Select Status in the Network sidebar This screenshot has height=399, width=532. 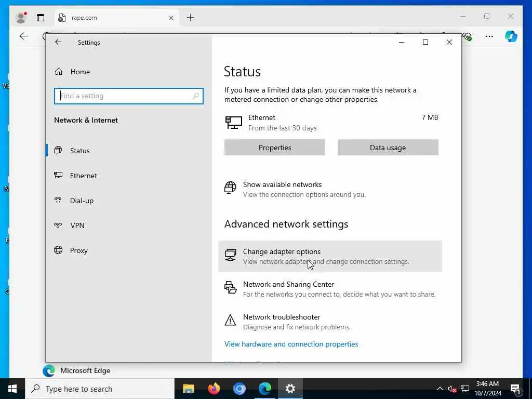point(79,151)
